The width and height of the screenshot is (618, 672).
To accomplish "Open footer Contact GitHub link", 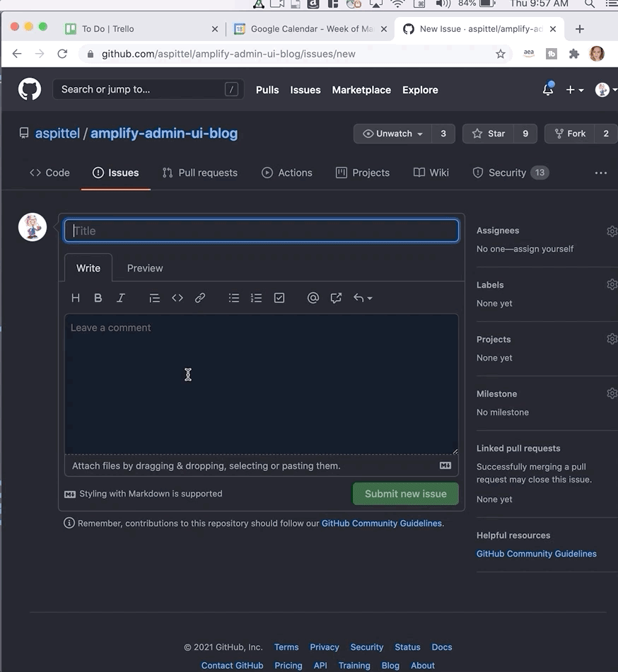I will (232, 666).
